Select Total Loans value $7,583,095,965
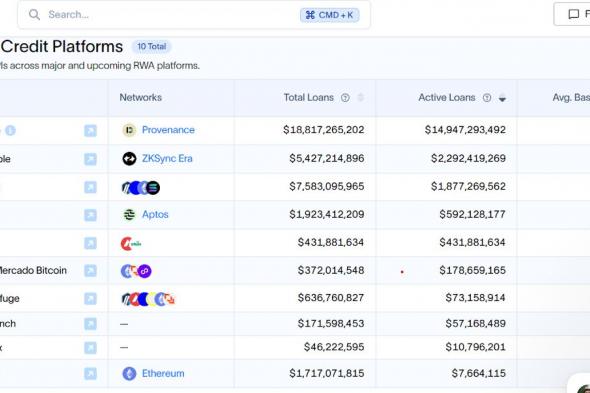The image size is (590, 393). pyautogui.click(x=327, y=186)
